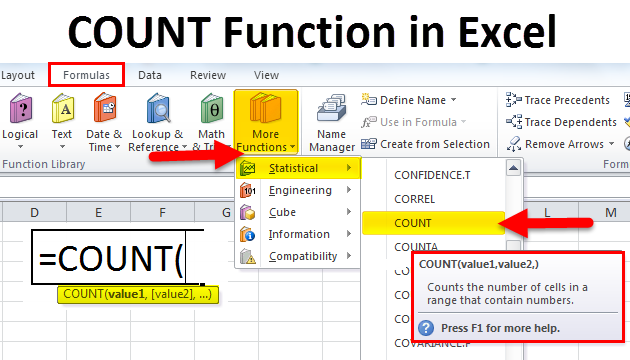
Task: Select column M header
Action: 610,212
